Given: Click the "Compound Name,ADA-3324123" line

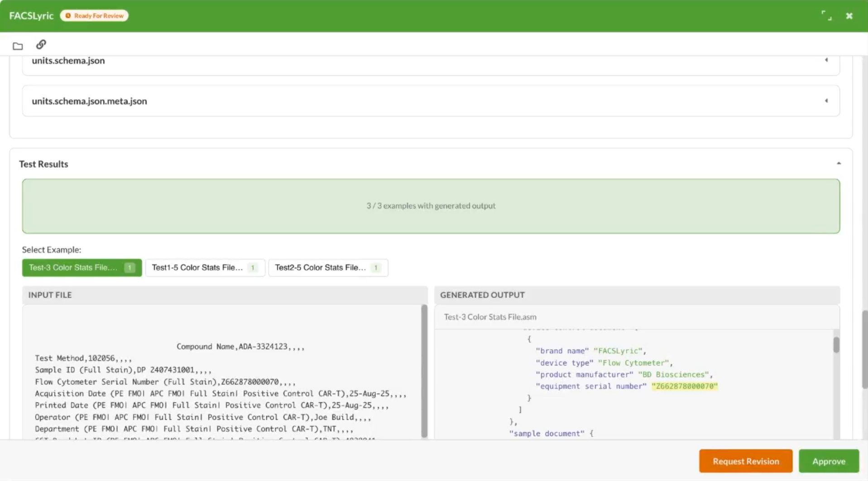Looking at the screenshot, I should pyautogui.click(x=240, y=347).
